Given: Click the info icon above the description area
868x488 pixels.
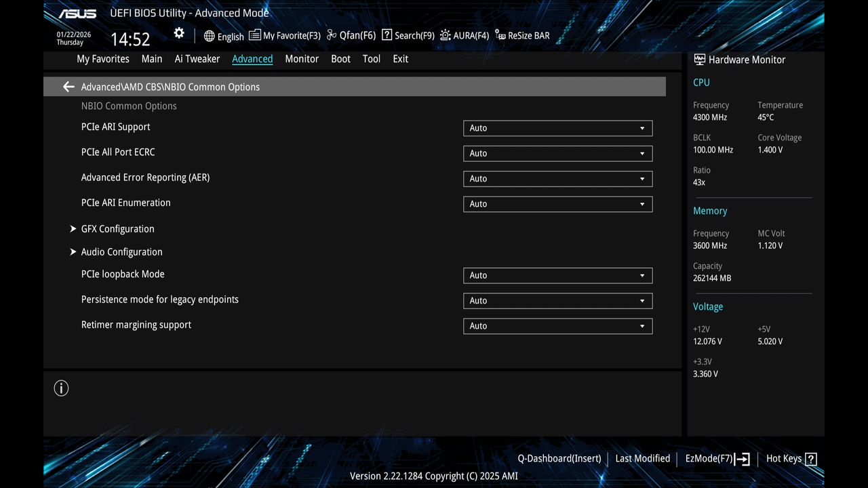Looking at the screenshot, I should pos(61,388).
